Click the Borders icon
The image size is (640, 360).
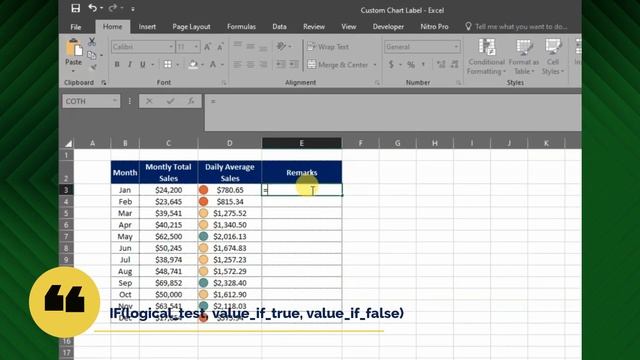coord(168,64)
